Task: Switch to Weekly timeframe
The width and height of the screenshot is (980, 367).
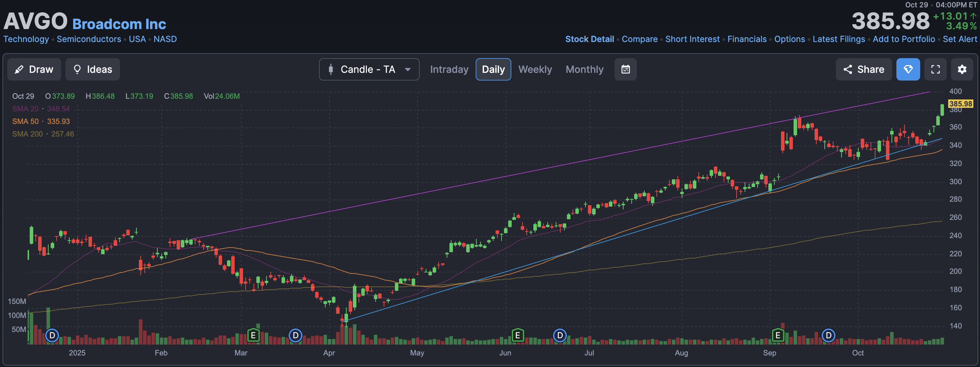Action: coord(535,69)
